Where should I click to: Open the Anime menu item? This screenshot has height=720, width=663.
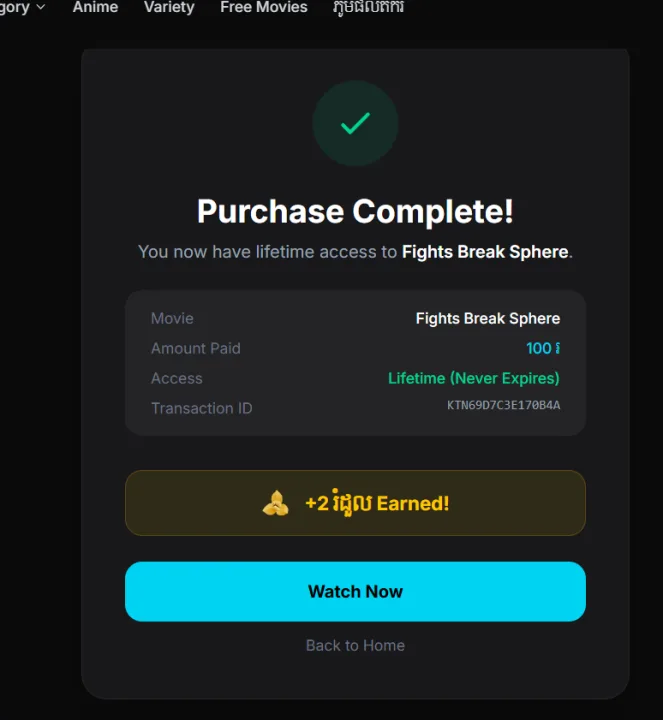[x=95, y=7]
